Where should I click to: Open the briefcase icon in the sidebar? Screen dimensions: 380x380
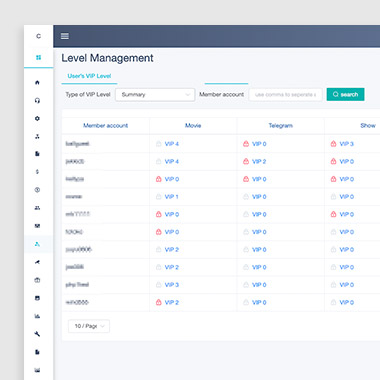[x=37, y=280]
